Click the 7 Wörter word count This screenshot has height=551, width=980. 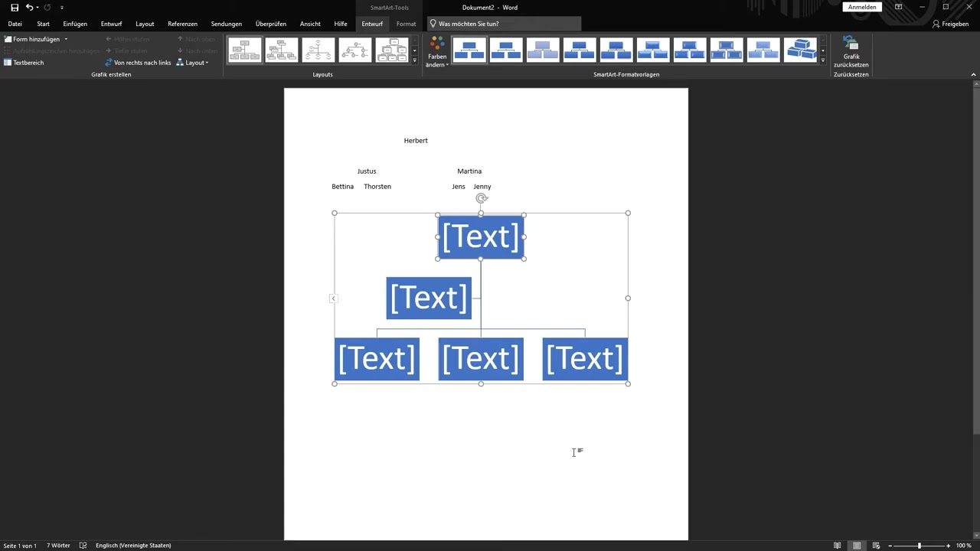click(58, 546)
